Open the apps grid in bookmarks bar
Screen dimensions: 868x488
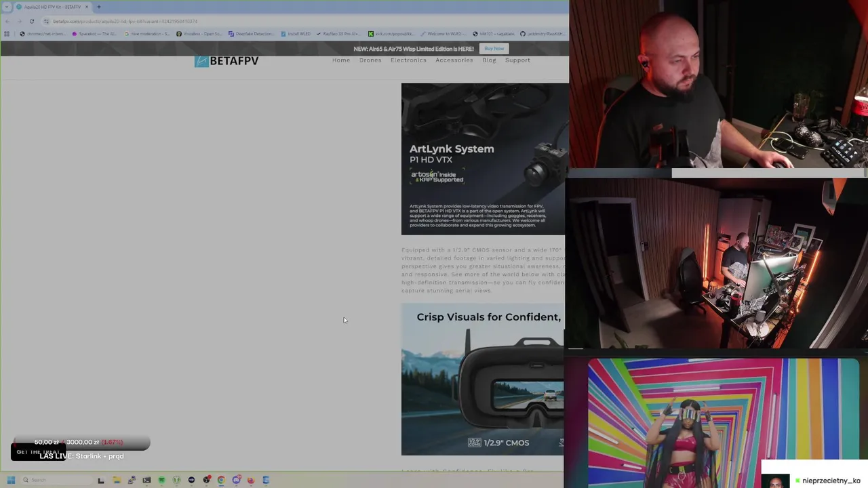point(7,33)
